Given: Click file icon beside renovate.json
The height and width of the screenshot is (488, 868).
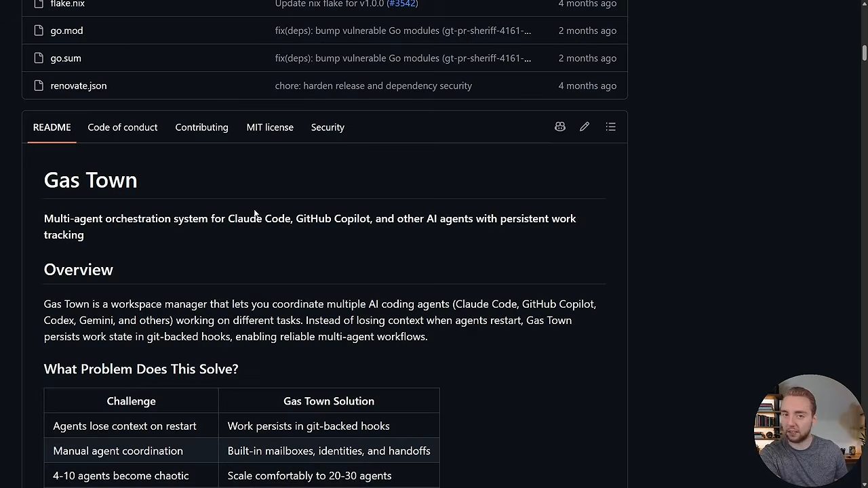Looking at the screenshot, I should [x=39, y=85].
